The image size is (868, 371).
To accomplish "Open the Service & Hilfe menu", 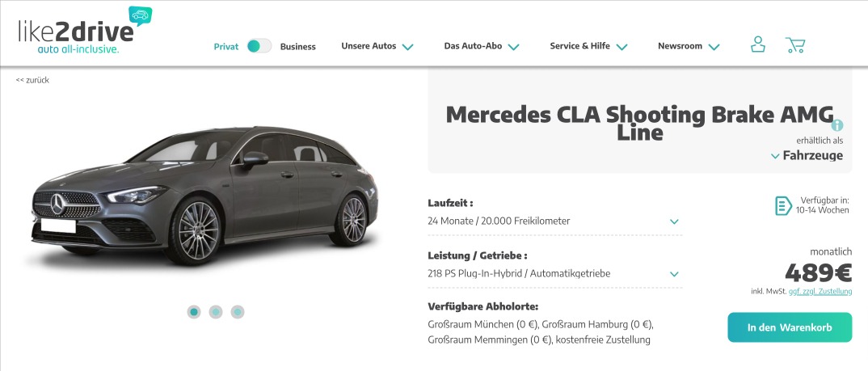I will click(x=588, y=47).
